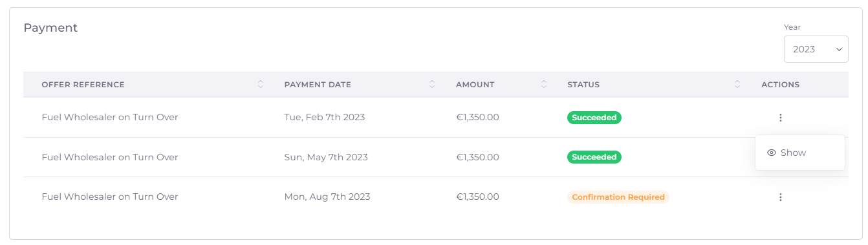Click the Status column header
868x245 pixels.
[x=583, y=85]
